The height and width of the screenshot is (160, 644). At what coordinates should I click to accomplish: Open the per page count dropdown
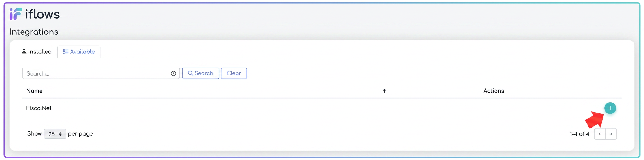click(x=55, y=134)
